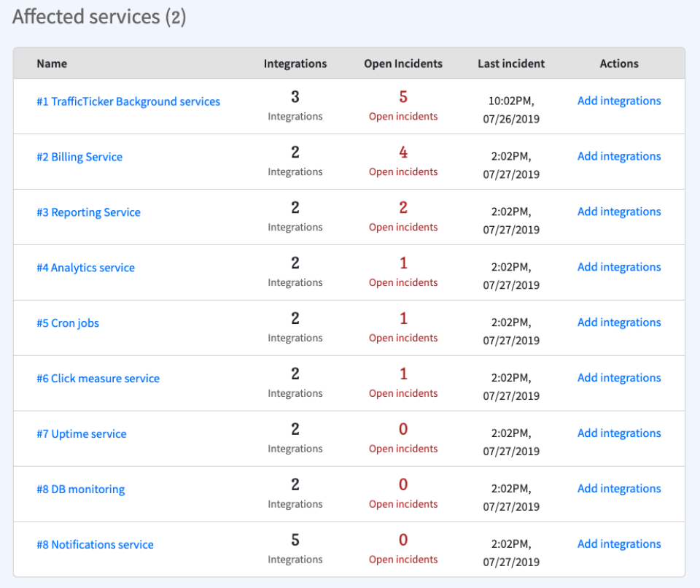
Task: Click the Last incident column header
Action: coord(511,63)
